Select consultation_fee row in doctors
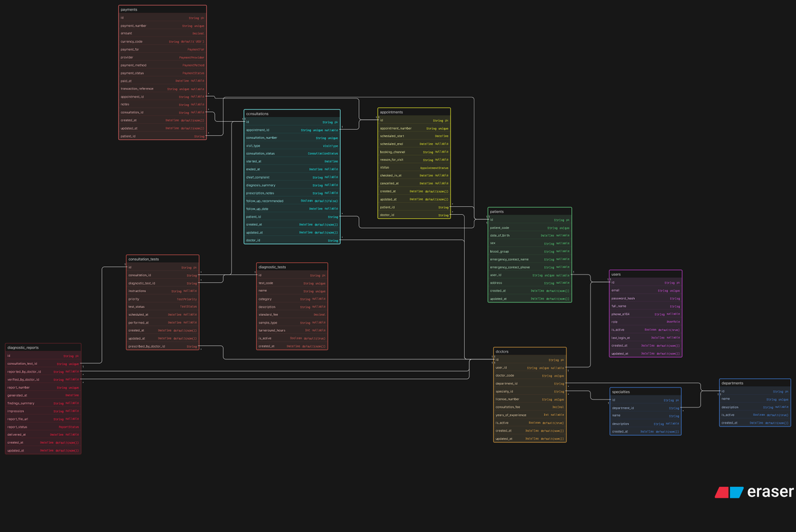This screenshot has height=532, width=796. point(530,407)
